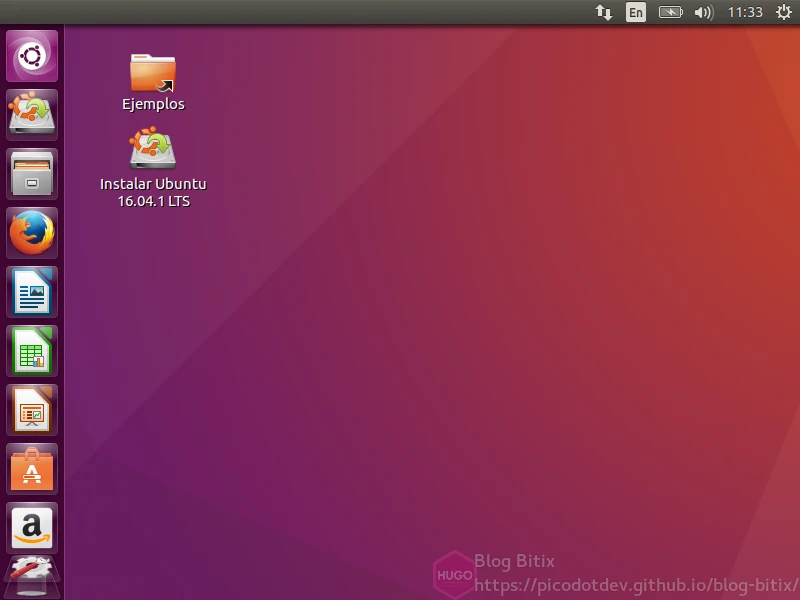Viewport: 800px width, 600px height.
Task: Open LibreOffice Writer from the launcher
Action: (x=32, y=292)
